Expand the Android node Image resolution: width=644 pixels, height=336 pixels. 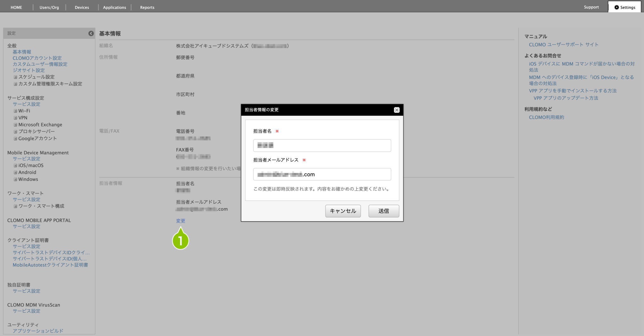tap(15, 173)
